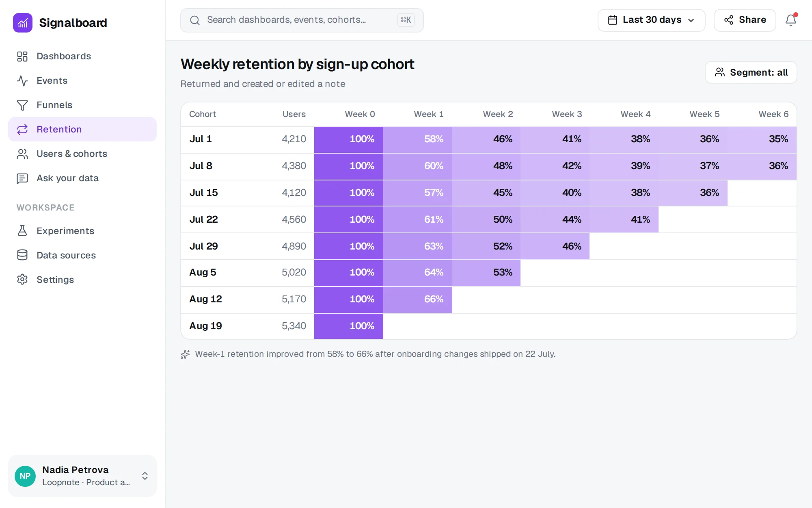
Task: Click the Share button
Action: tap(745, 20)
